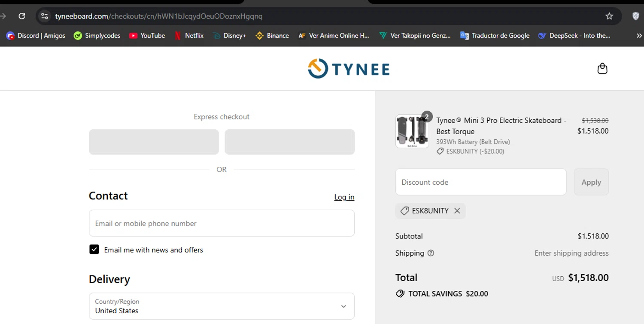Click the Contact heading
644x324 pixels.
[108, 196]
